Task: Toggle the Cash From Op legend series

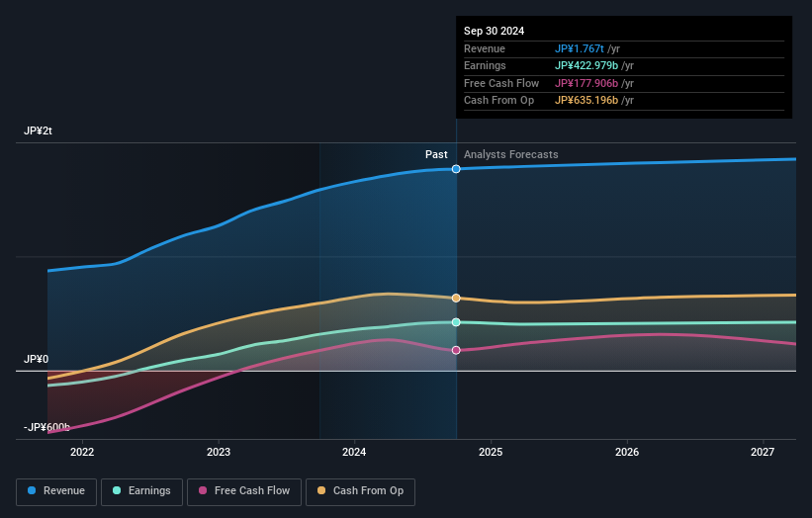Action: (x=360, y=491)
